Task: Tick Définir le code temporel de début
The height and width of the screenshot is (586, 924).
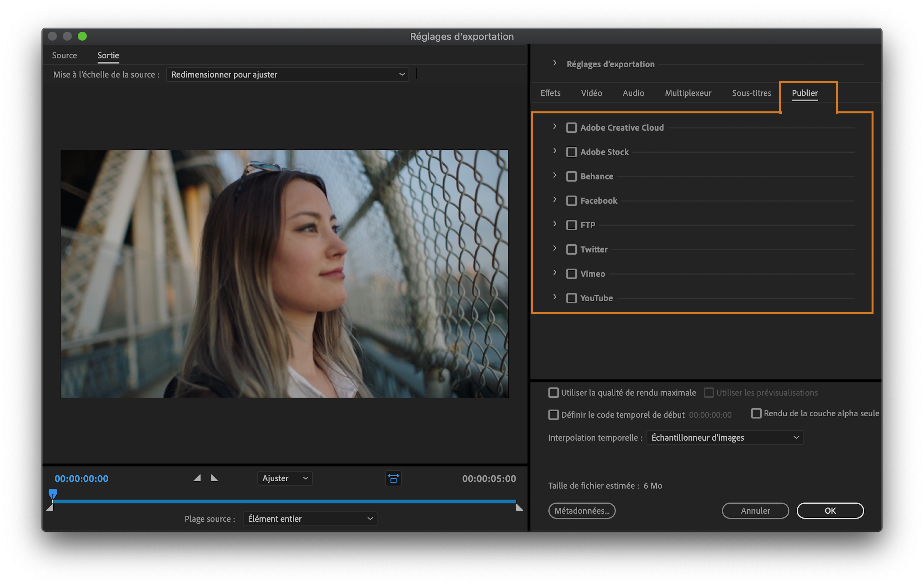Action: pos(553,415)
